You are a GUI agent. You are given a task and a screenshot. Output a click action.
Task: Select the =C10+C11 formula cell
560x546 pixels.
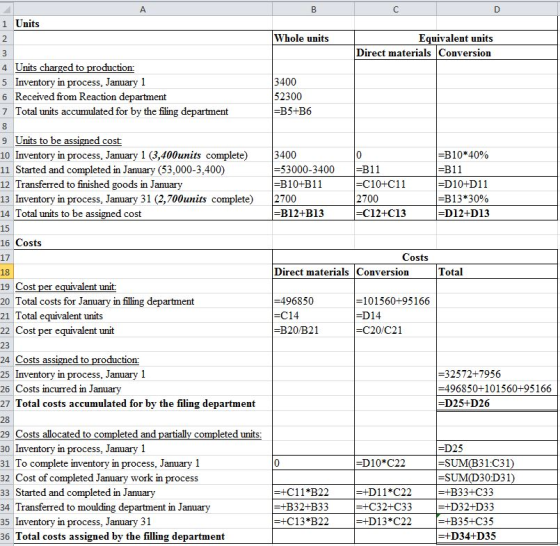(x=395, y=184)
